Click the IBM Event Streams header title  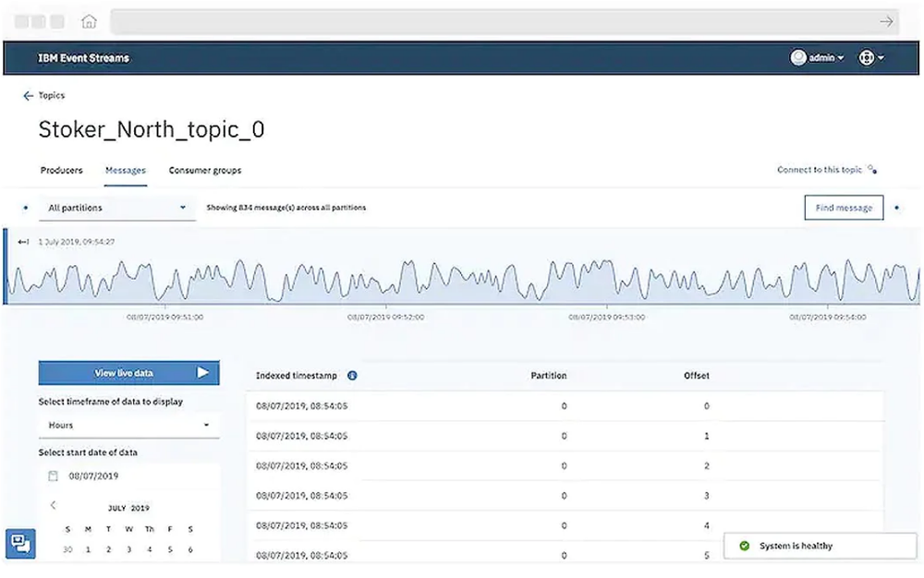tap(84, 57)
